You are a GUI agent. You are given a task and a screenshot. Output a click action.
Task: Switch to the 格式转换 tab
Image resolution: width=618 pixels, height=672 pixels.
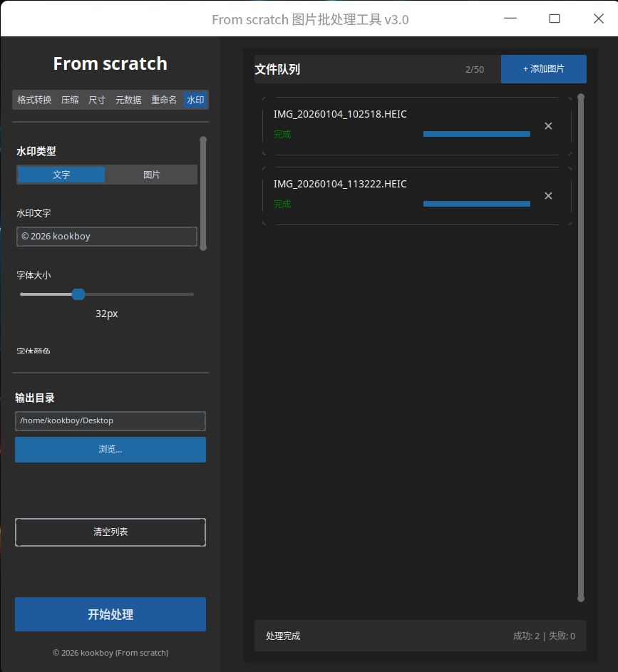click(x=34, y=100)
